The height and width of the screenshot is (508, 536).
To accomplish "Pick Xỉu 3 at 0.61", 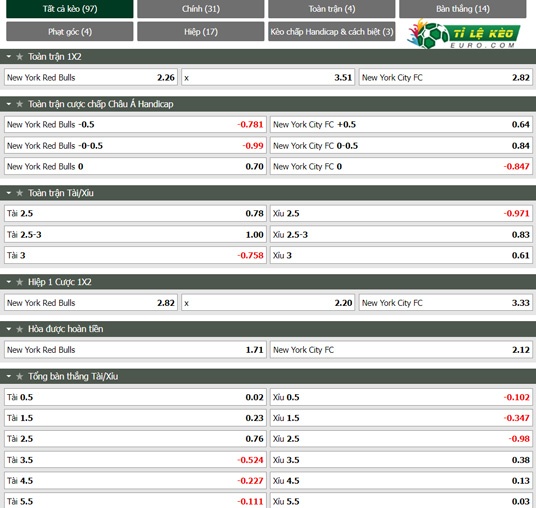I will tap(401, 255).
